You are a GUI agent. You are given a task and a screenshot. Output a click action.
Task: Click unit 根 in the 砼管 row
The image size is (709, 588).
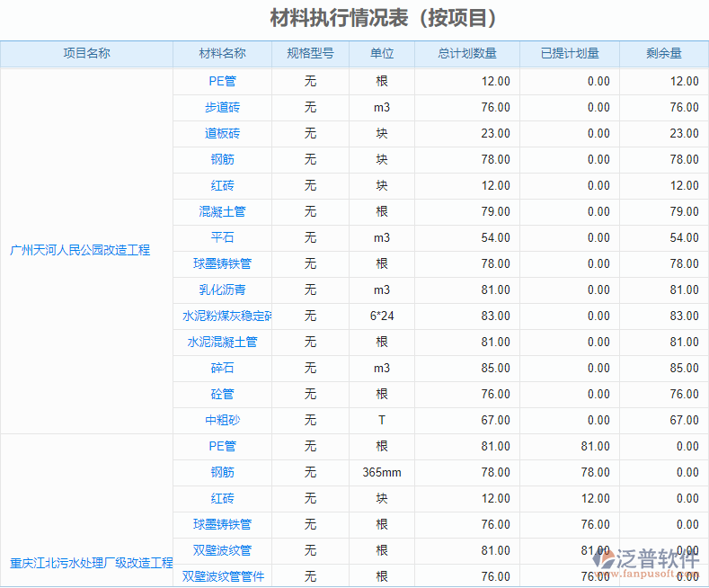pyautogui.click(x=382, y=394)
